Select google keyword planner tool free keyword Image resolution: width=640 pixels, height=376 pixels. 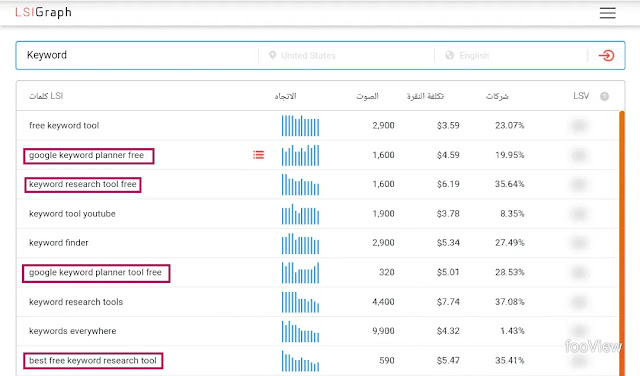point(96,273)
